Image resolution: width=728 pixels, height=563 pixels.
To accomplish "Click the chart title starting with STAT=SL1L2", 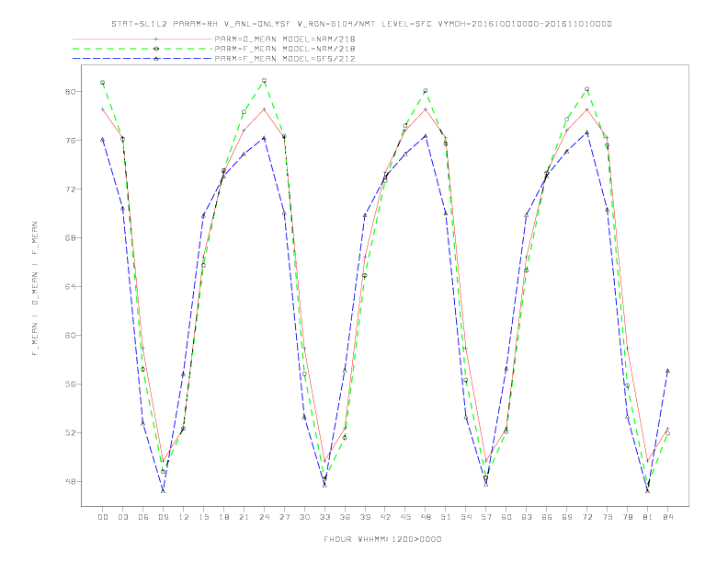I will point(361,24).
